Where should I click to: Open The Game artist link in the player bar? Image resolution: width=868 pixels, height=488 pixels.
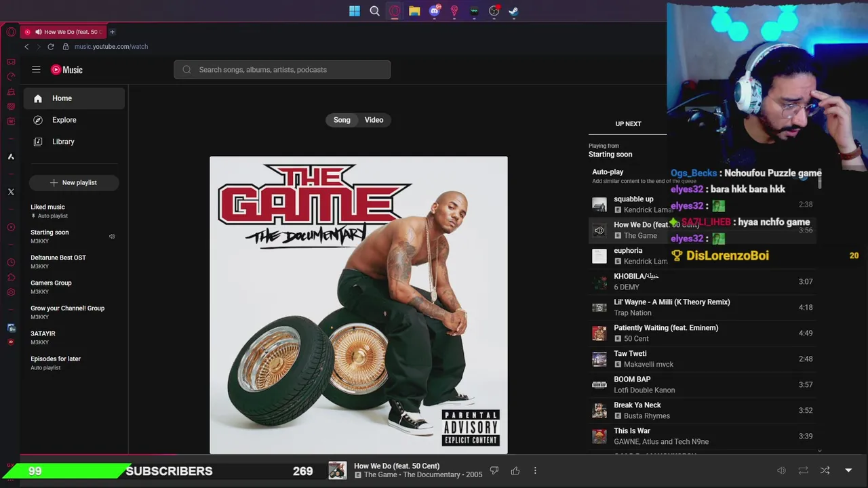[380, 475]
